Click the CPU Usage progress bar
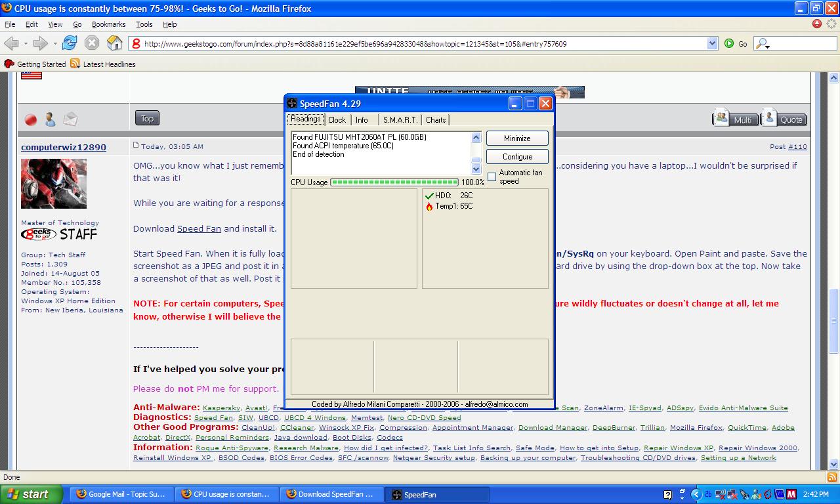The image size is (840, 504). pyautogui.click(x=394, y=182)
